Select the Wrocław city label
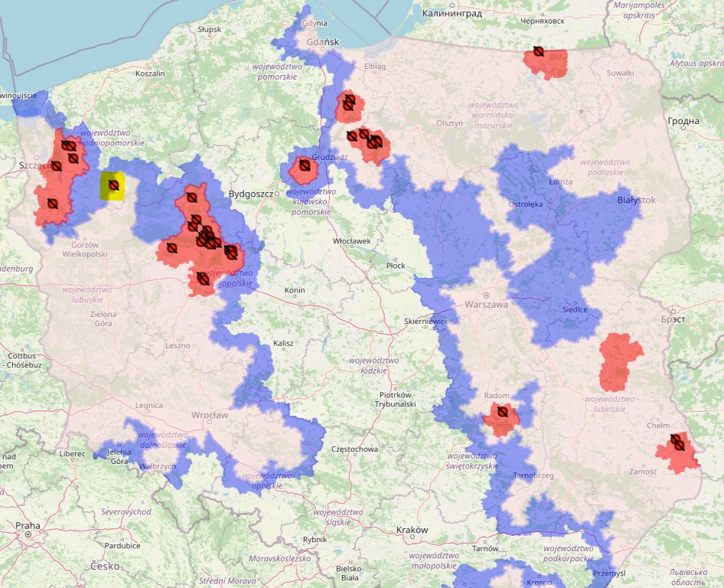 (x=210, y=415)
